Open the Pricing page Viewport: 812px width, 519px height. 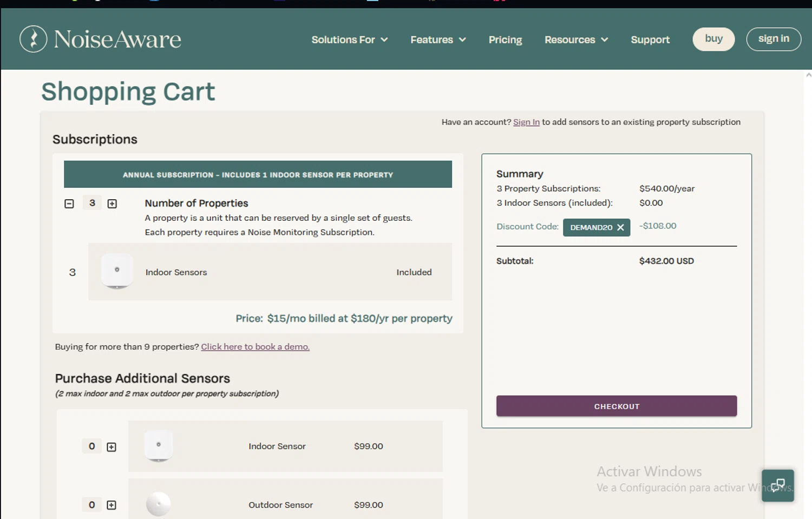click(505, 40)
